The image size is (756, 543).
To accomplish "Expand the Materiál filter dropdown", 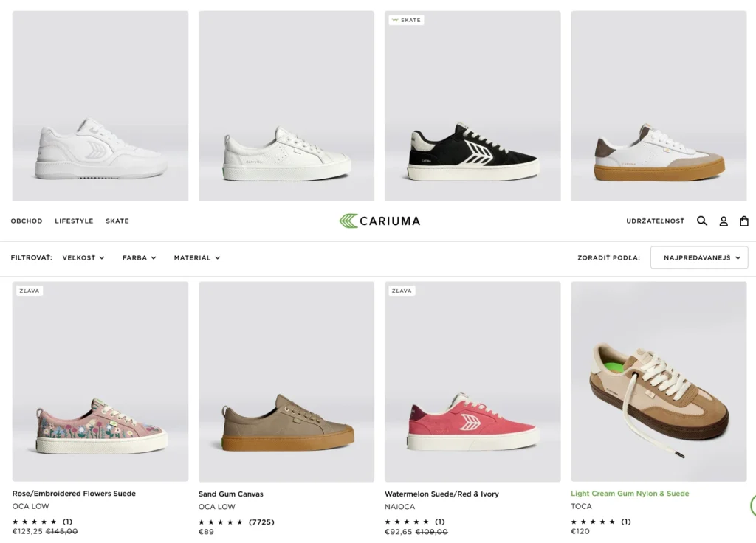I will click(x=197, y=257).
